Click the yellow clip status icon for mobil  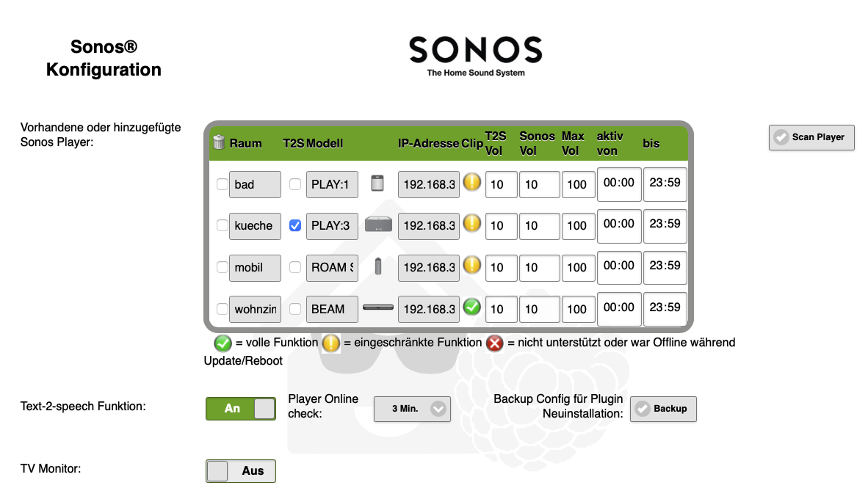pyautogui.click(x=472, y=265)
